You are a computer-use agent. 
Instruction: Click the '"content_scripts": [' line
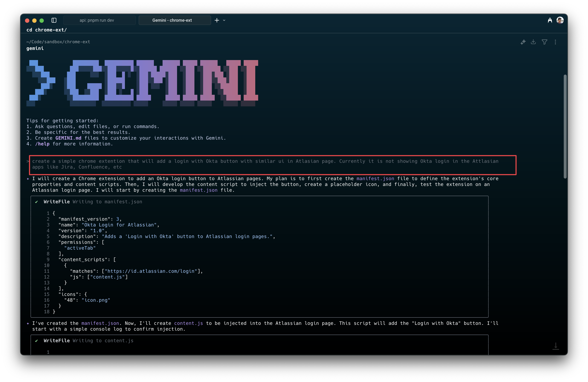(87, 260)
